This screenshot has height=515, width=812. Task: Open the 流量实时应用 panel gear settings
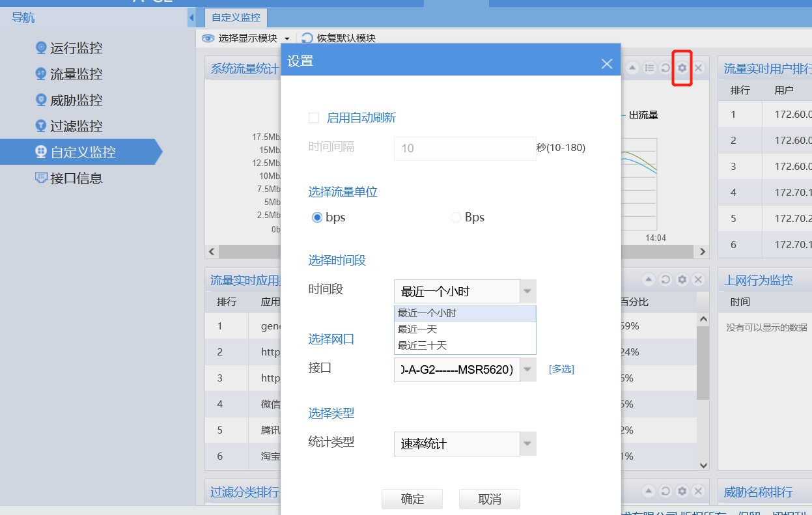coord(682,279)
